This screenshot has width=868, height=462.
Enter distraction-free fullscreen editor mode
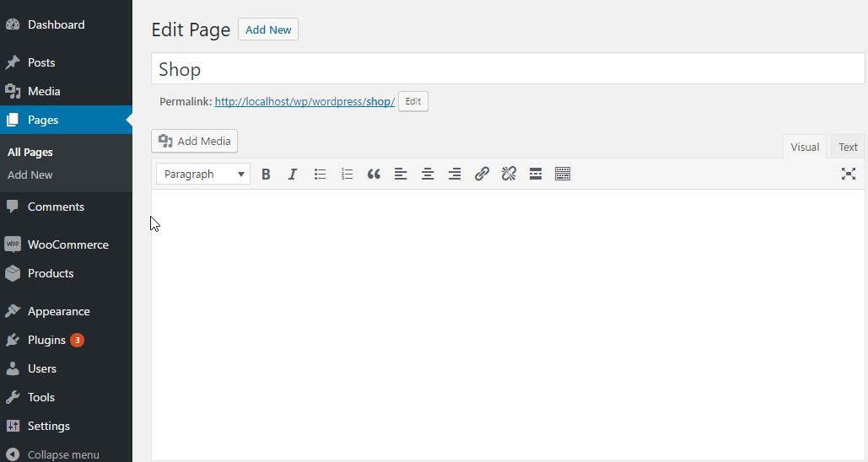(x=848, y=174)
